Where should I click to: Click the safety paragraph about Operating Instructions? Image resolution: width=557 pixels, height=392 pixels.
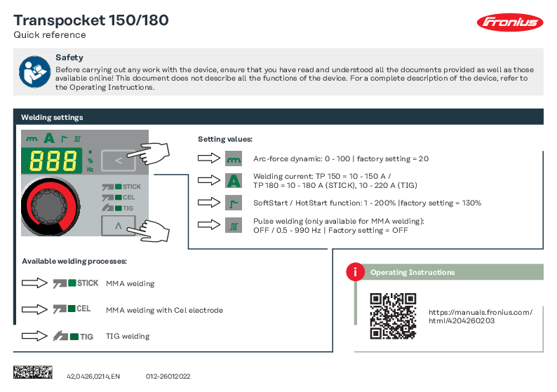pyautogui.click(x=295, y=78)
